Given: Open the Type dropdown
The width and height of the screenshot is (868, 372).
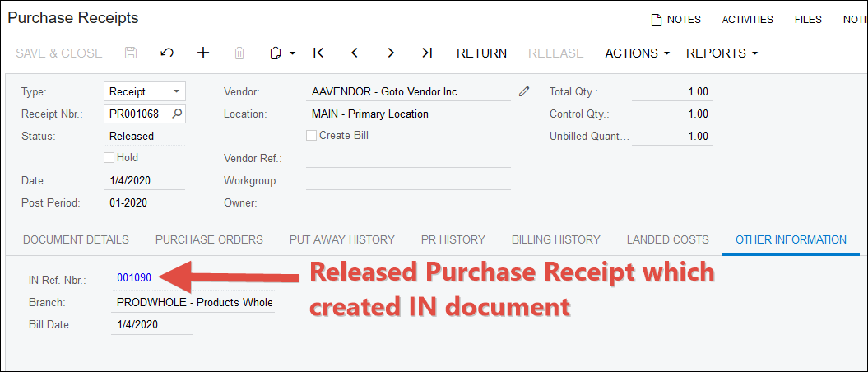Looking at the screenshot, I should (176, 91).
